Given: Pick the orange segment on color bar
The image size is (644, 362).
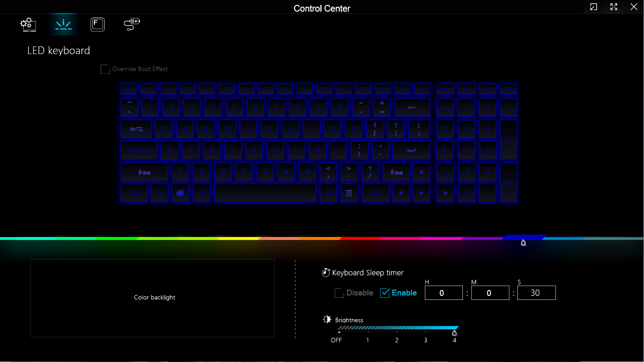Looking at the screenshot, I should tap(320, 238).
